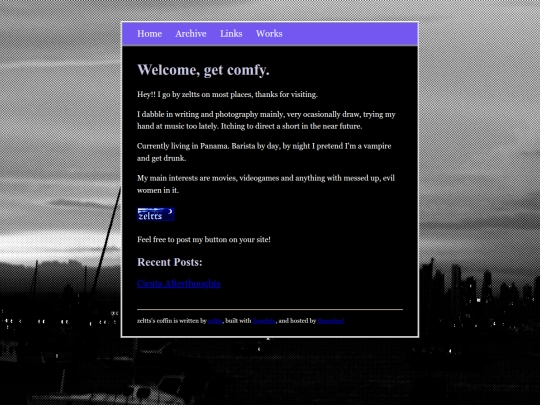Open the Links page
The image size is (540, 405).
coord(231,34)
